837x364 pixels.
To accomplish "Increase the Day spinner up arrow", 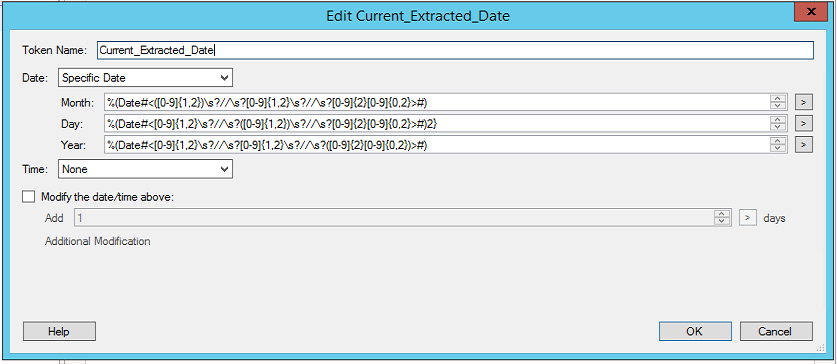I will point(779,120).
